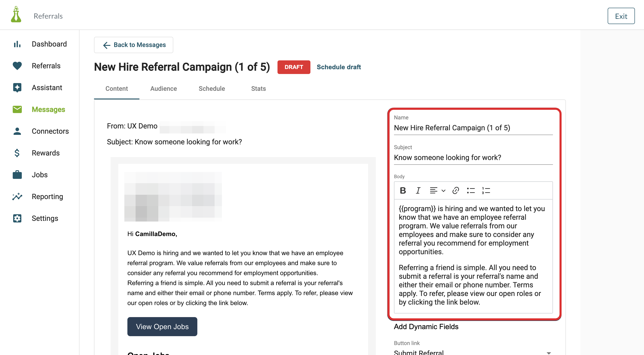This screenshot has height=355, width=644.
Task: Open Settings via the gear icon
Action: [x=17, y=218]
